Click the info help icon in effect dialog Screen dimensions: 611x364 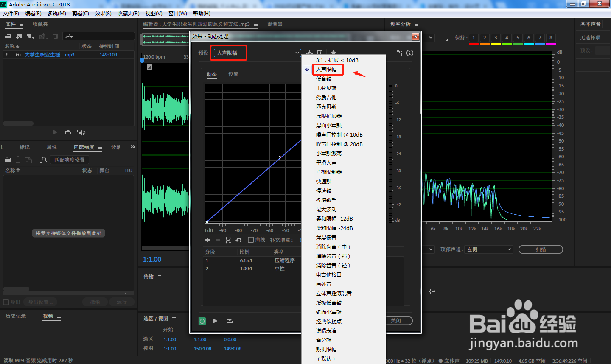click(x=410, y=53)
